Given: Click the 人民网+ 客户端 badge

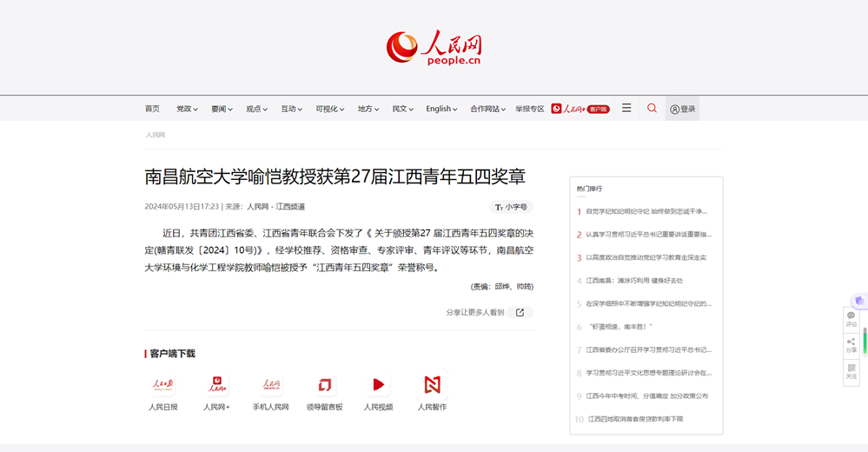Looking at the screenshot, I should (x=580, y=110).
